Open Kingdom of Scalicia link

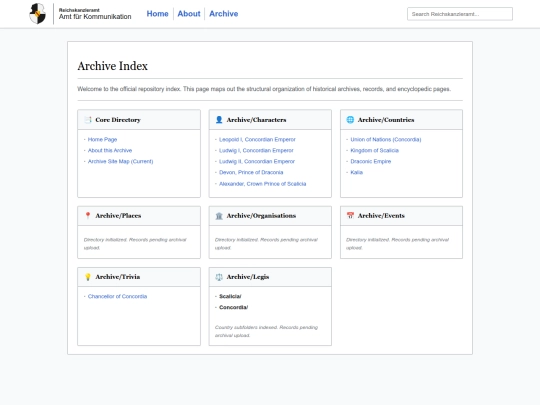pyautogui.click(x=374, y=150)
